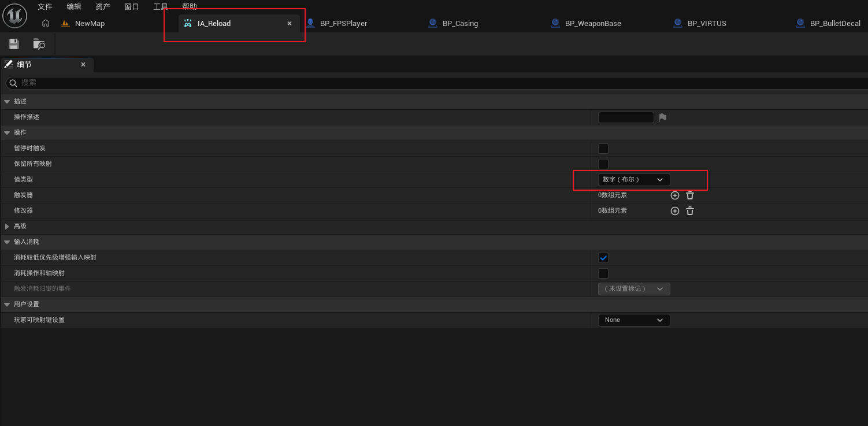The height and width of the screenshot is (426, 868).
Task: Clear 修改器 array with trash icon
Action: (690, 211)
